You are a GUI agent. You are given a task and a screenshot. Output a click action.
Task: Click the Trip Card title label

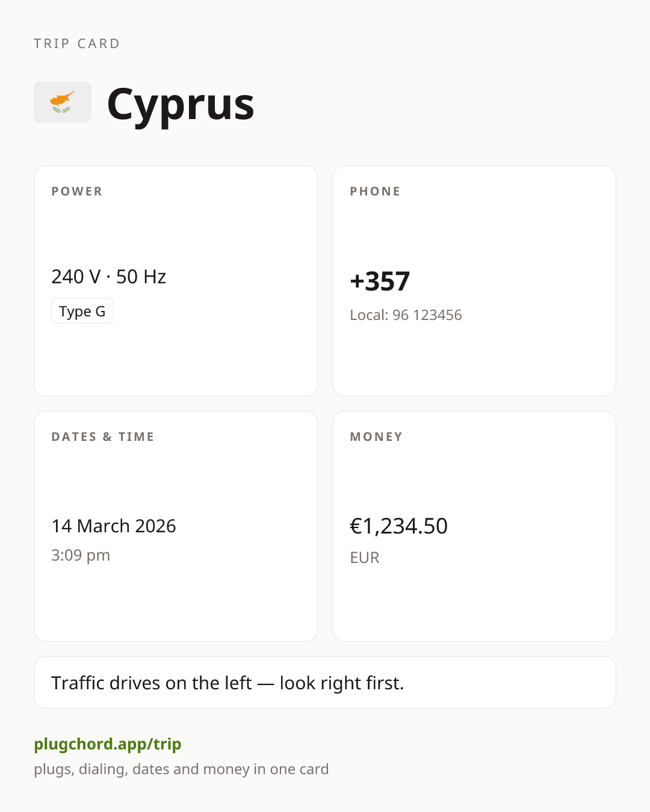coord(77,44)
